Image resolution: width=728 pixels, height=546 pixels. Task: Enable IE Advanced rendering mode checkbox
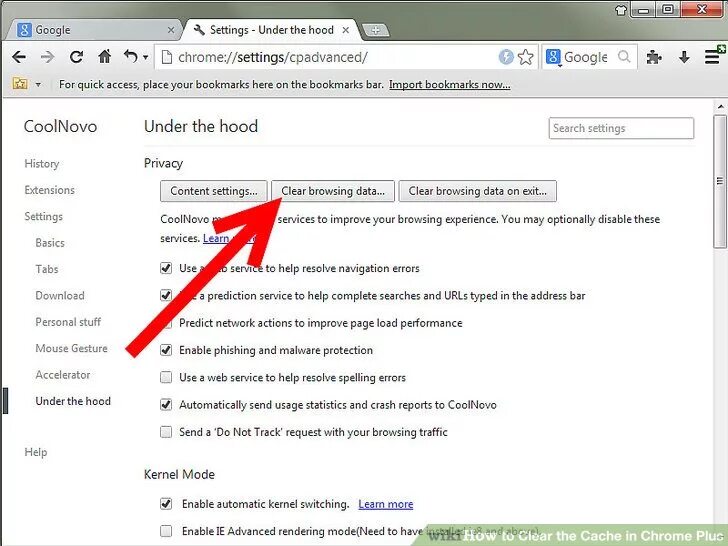[x=166, y=531]
